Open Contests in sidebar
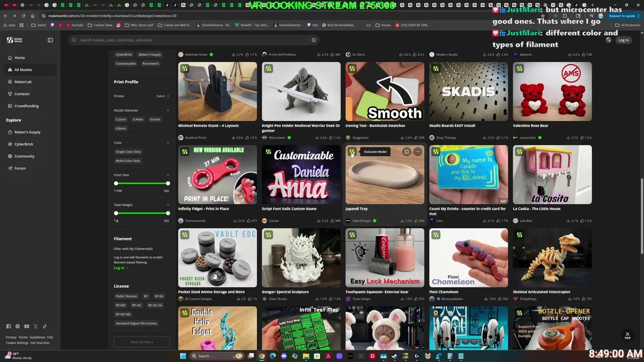This screenshot has height=362, width=644. coord(30,94)
